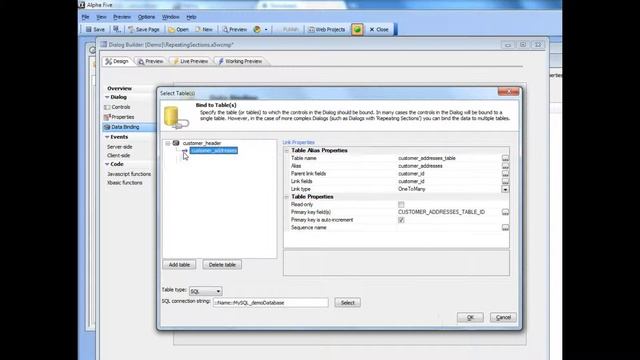
Task: Click the toolbar Close button
Action: [x=379, y=29]
